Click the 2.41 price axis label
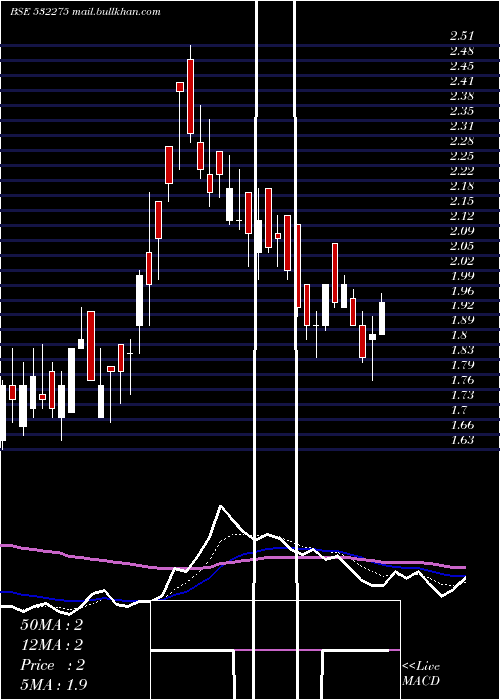 coord(462,81)
